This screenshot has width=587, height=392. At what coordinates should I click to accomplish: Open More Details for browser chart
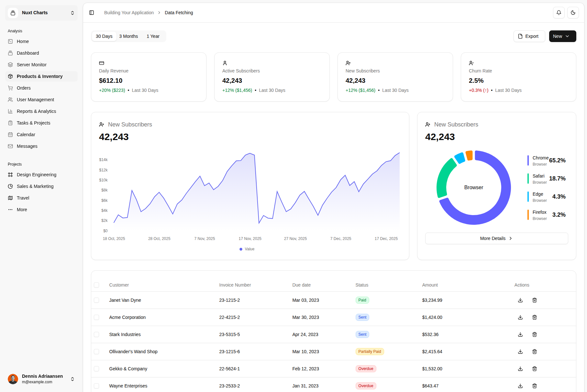496,238
